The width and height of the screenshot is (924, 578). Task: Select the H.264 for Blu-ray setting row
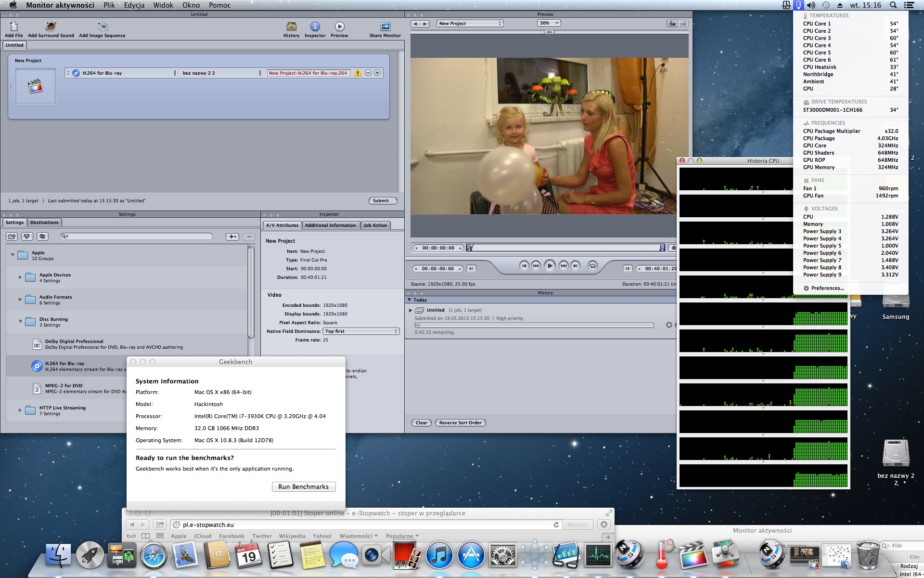(x=67, y=367)
